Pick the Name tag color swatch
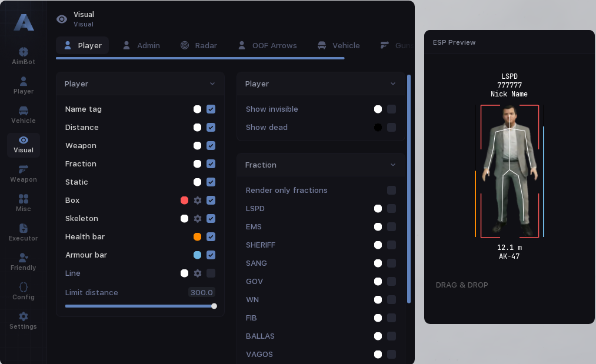Viewport: 596px width, 364px height. click(x=197, y=109)
